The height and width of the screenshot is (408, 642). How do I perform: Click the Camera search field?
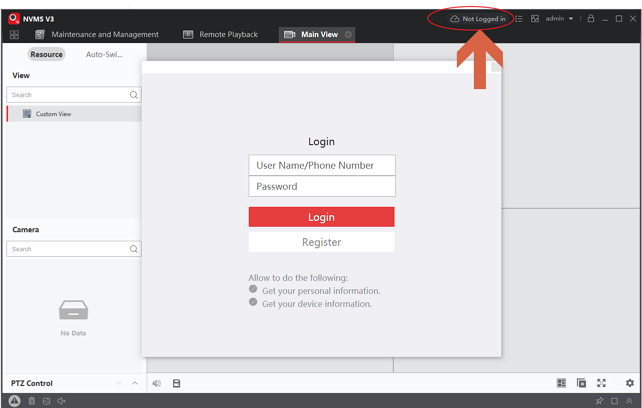click(74, 249)
